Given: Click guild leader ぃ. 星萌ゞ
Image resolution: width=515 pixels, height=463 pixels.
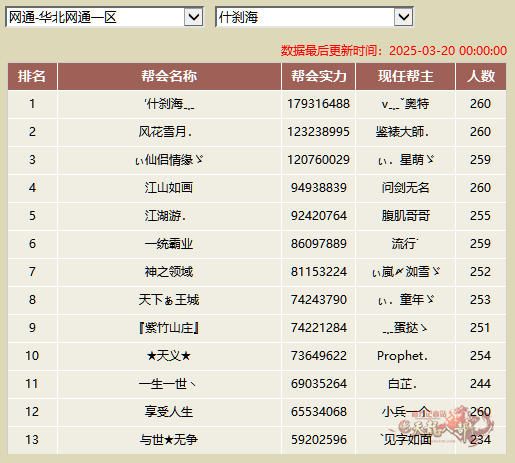Looking at the screenshot, I should pos(406,160).
